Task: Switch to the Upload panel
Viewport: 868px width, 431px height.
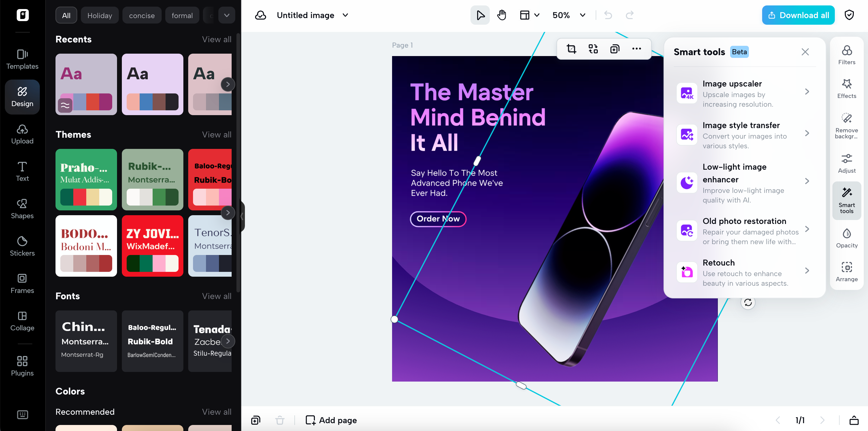Action: (22, 134)
